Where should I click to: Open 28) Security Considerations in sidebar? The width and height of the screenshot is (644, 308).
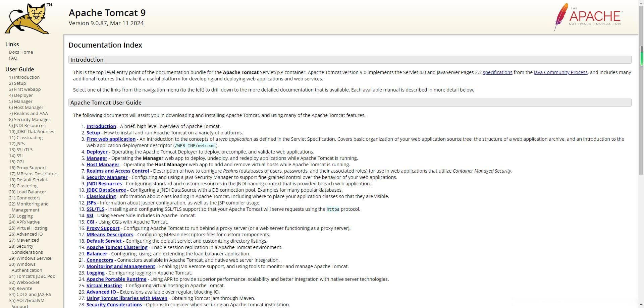26,249
